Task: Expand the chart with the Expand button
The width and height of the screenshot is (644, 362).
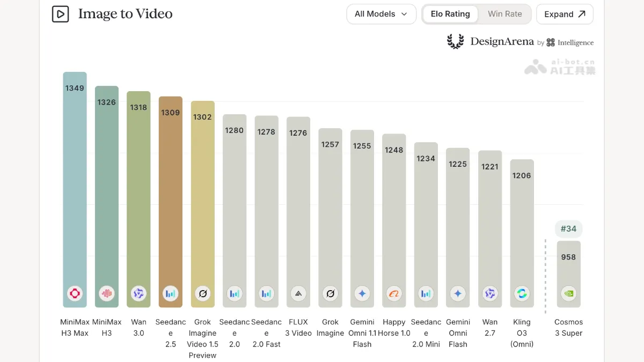Action: 565,14
